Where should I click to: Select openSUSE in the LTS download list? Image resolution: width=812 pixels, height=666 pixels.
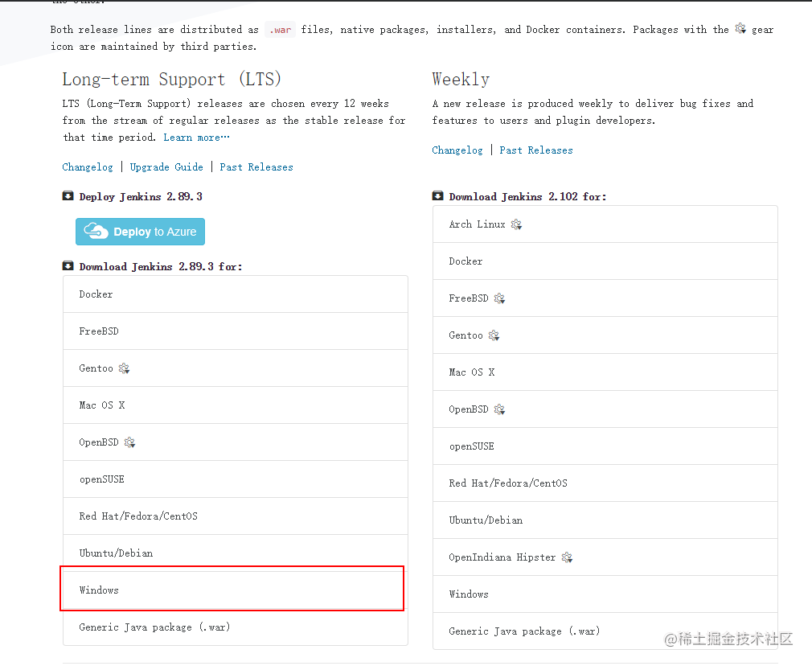tap(236, 479)
